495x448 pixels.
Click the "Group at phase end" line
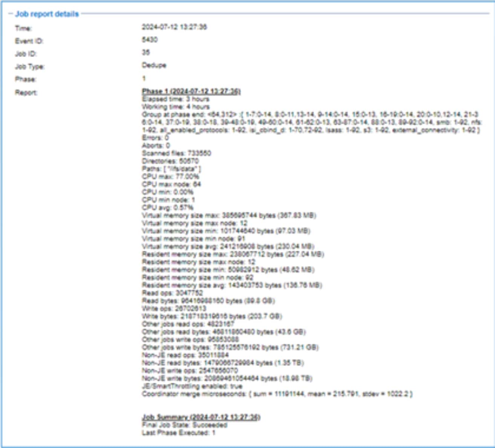point(312,122)
